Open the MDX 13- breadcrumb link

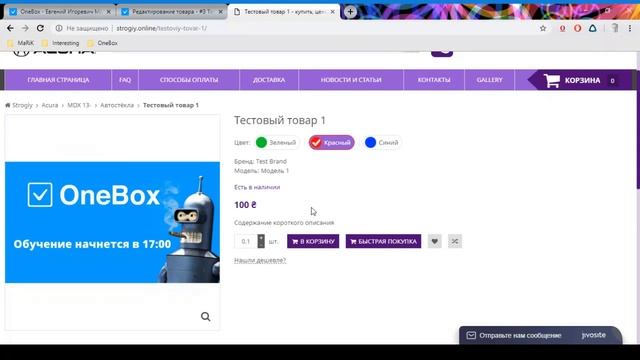click(78, 105)
